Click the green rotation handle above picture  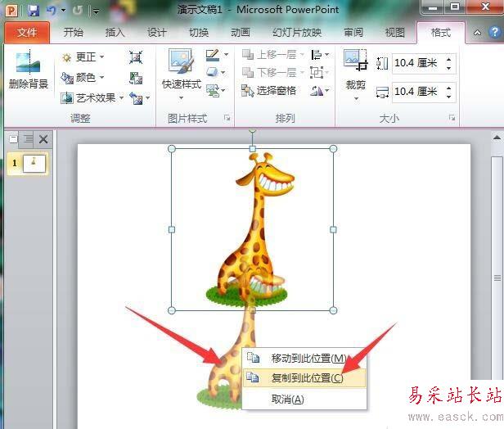click(253, 130)
